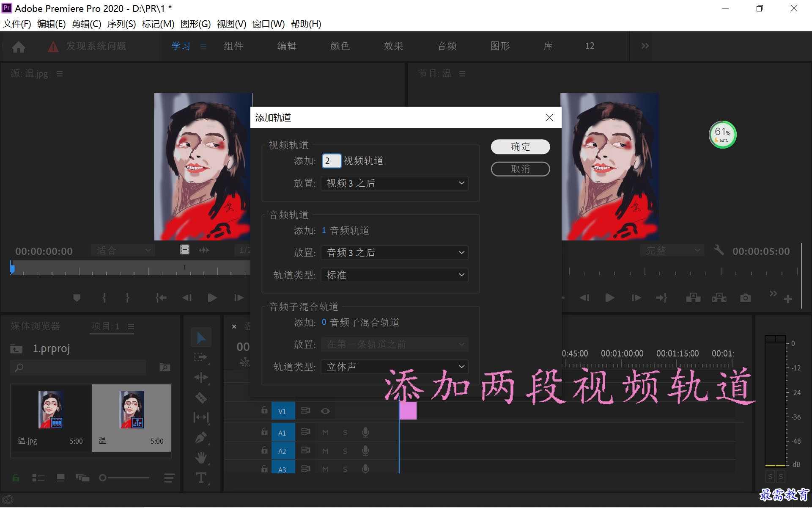Image resolution: width=812 pixels, height=508 pixels.
Task: Click the 确定 button in the dialog
Action: tap(520, 147)
